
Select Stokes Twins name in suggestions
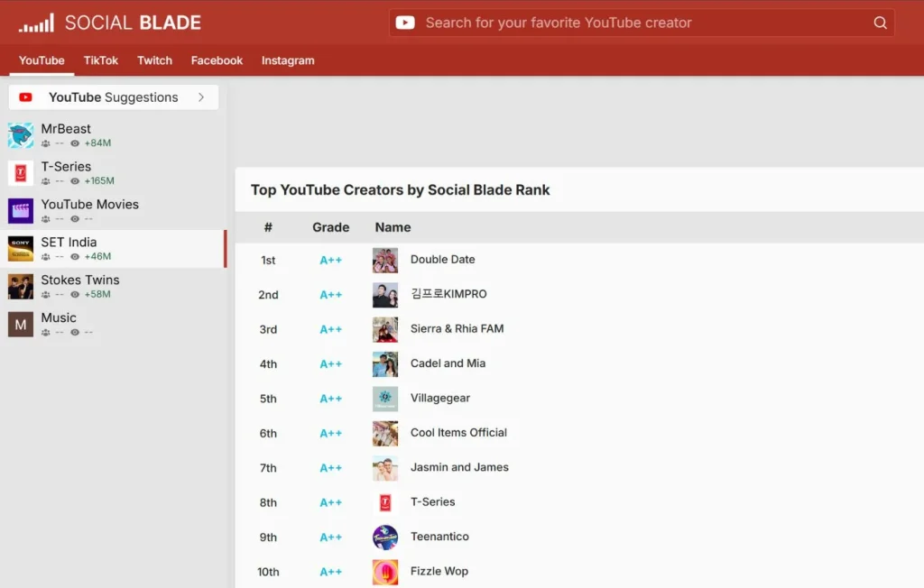pos(80,280)
